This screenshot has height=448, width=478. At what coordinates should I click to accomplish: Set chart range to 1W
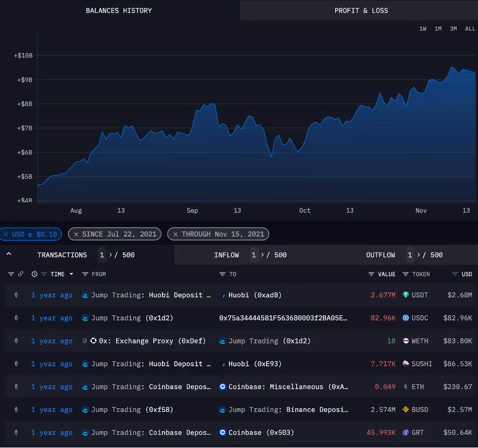point(423,29)
